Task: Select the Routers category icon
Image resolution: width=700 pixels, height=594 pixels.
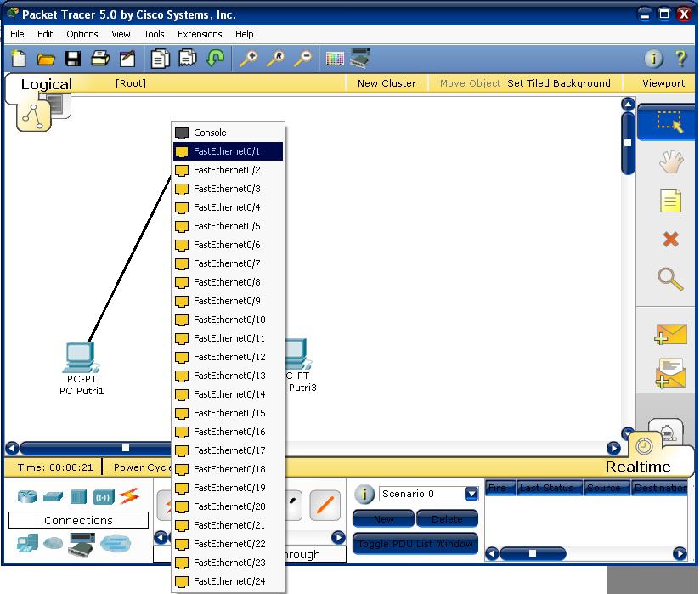Action: pos(27,496)
